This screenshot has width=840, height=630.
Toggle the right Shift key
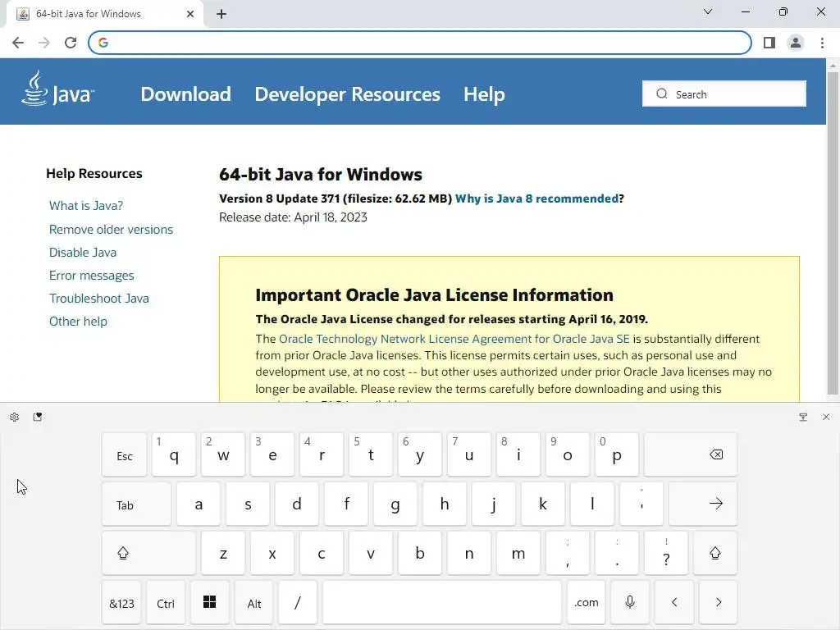715,554
